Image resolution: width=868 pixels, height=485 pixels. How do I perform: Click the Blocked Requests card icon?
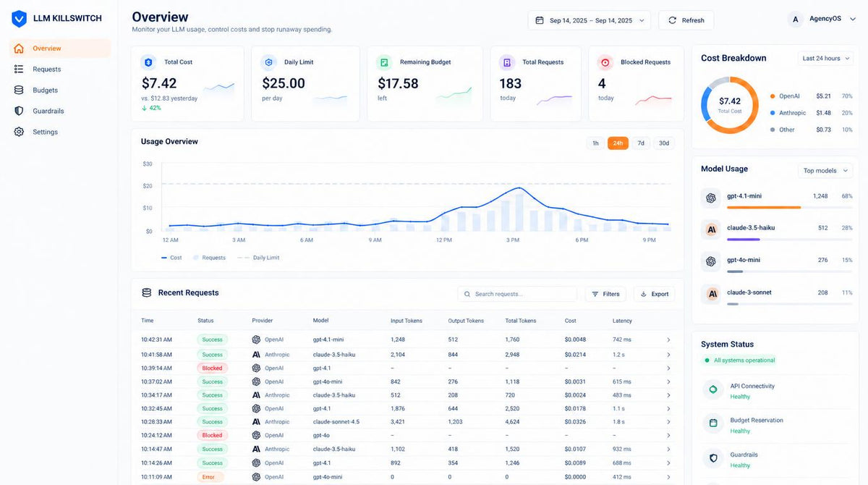pyautogui.click(x=605, y=62)
